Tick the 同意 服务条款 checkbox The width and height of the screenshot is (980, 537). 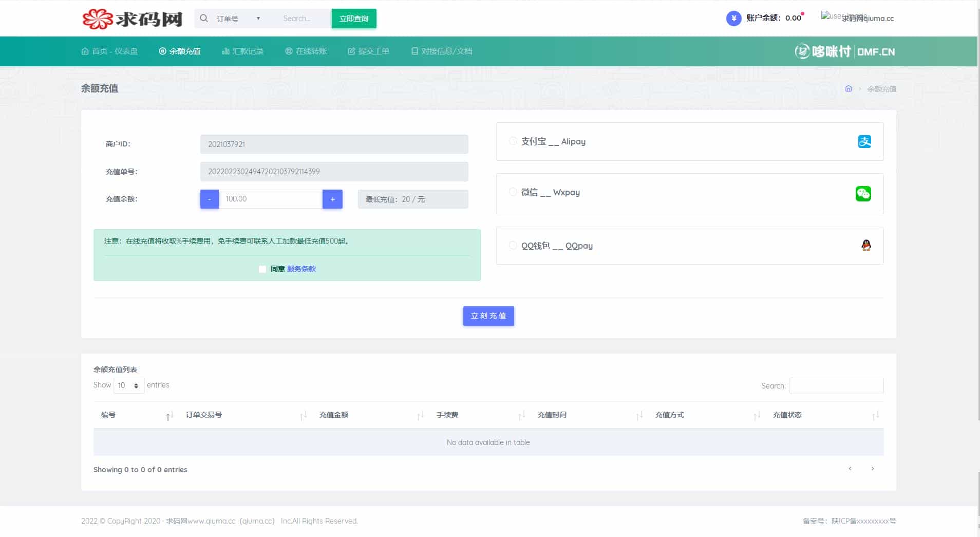coord(262,269)
